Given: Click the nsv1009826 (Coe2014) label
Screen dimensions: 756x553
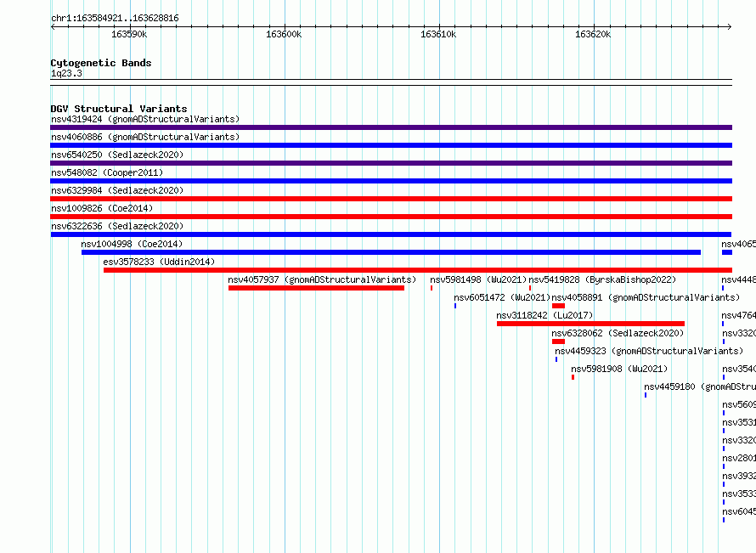Looking at the screenshot, I should coord(102,208).
